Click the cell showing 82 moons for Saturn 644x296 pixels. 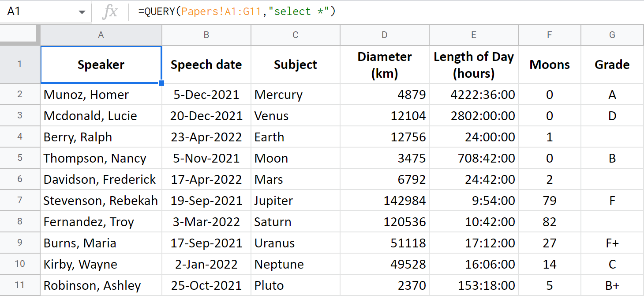pyautogui.click(x=549, y=221)
